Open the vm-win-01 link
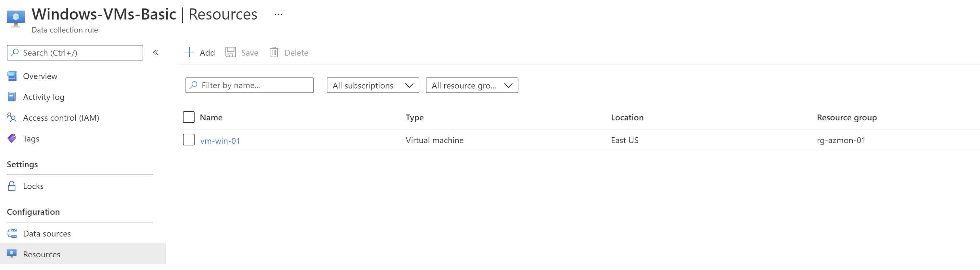The image size is (980, 270). tap(220, 141)
